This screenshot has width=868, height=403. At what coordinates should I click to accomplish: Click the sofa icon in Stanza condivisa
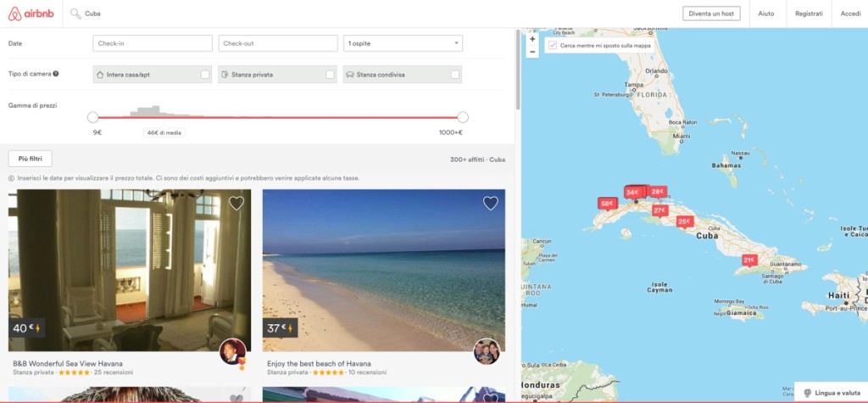pyautogui.click(x=349, y=75)
